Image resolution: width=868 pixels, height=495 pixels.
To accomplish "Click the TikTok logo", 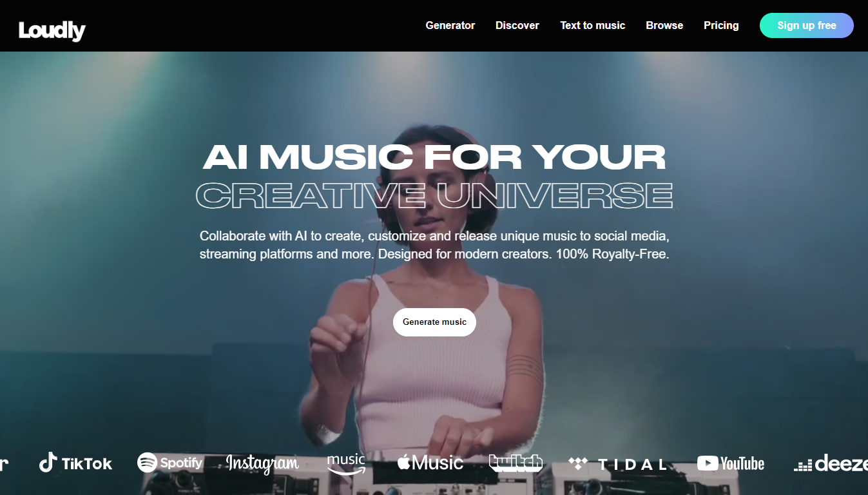I will pos(75,463).
